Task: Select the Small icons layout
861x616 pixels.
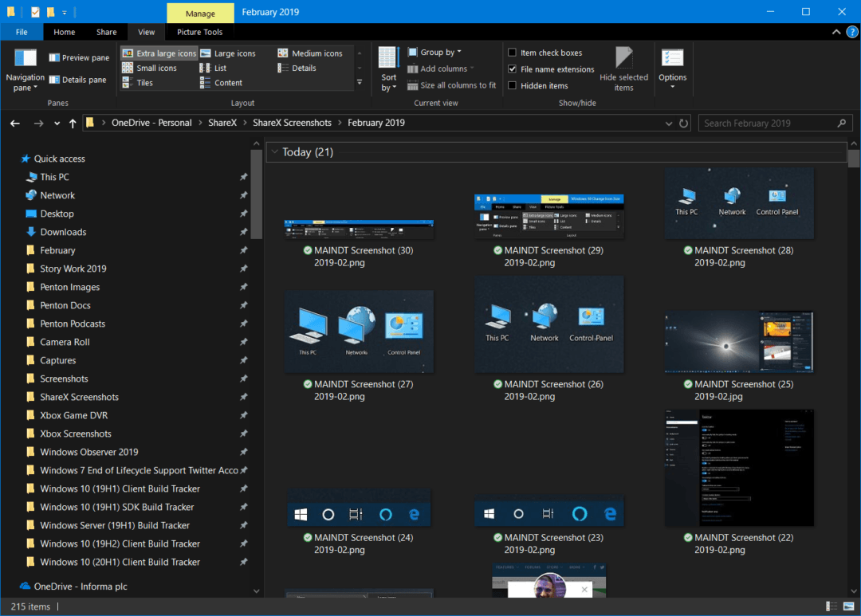Action: pyautogui.click(x=156, y=68)
